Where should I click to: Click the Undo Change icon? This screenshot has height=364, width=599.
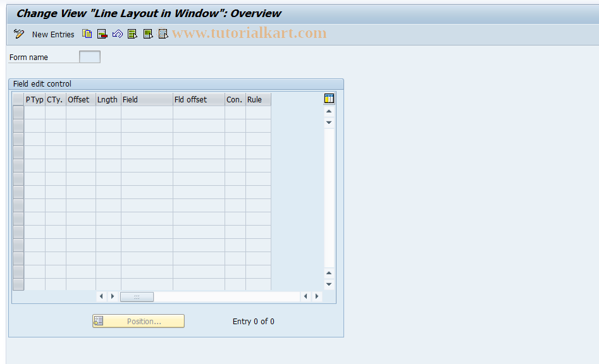(117, 34)
